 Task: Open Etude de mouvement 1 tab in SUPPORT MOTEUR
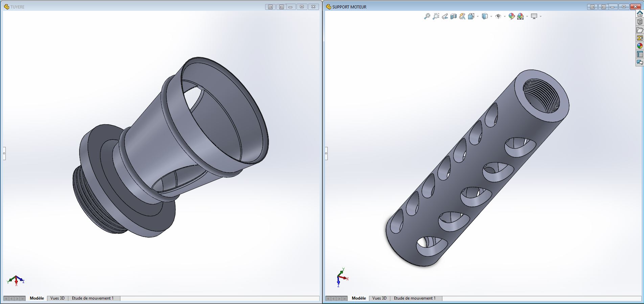[415, 298]
